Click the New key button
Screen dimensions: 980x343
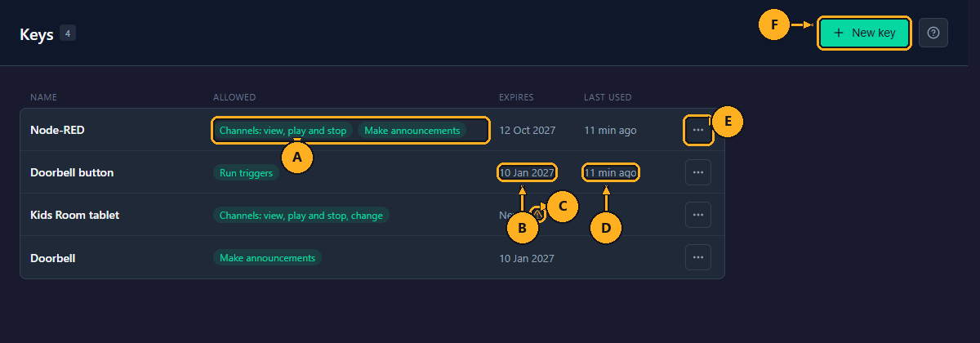coord(864,33)
